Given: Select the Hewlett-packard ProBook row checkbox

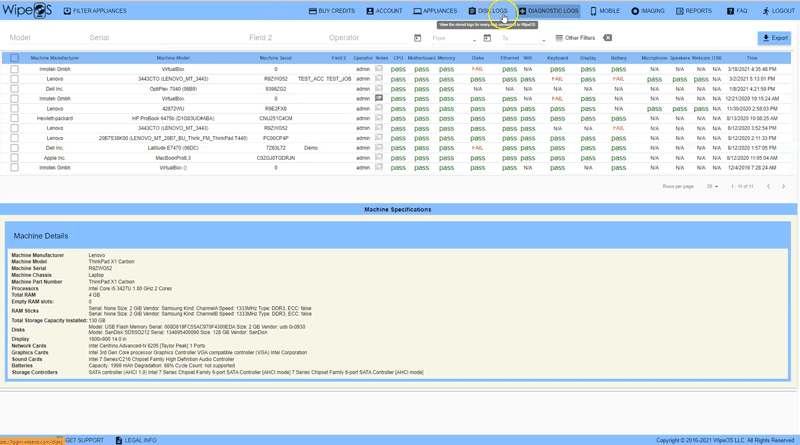Looking at the screenshot, I should (x=14, y=118).
